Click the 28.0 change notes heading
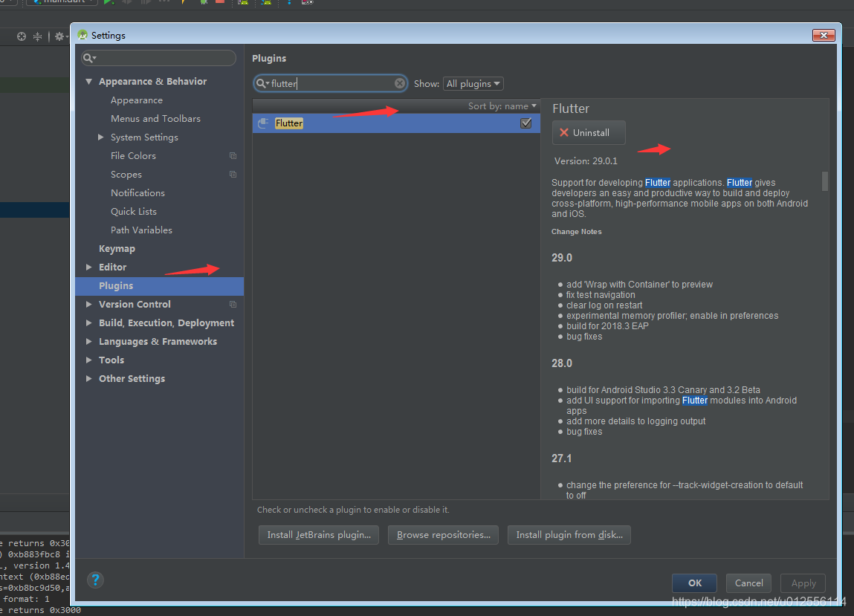The width and height of the screenshot is (854, 616). click(561, 363)
